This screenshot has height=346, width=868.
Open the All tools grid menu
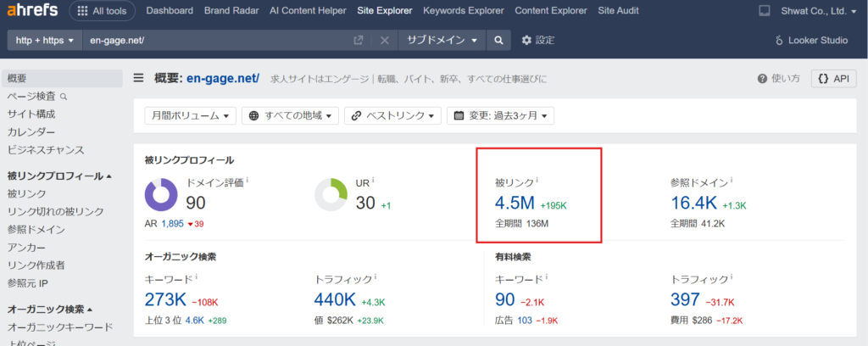click(102, 10)
